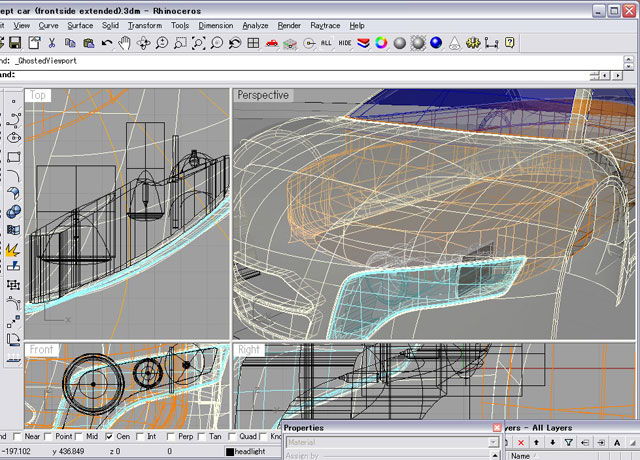Click the blue render sphere icon
Viewport: 640px width, 460px height.
(437, 43)
